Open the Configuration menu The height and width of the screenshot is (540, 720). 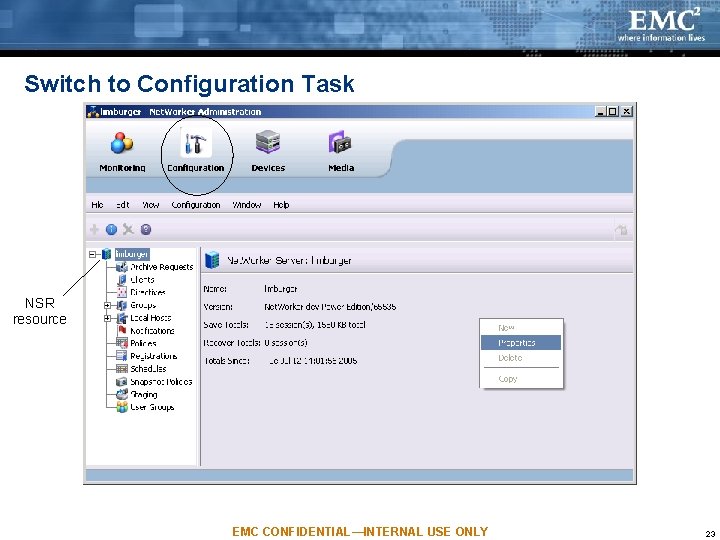[x=196, y=205]
